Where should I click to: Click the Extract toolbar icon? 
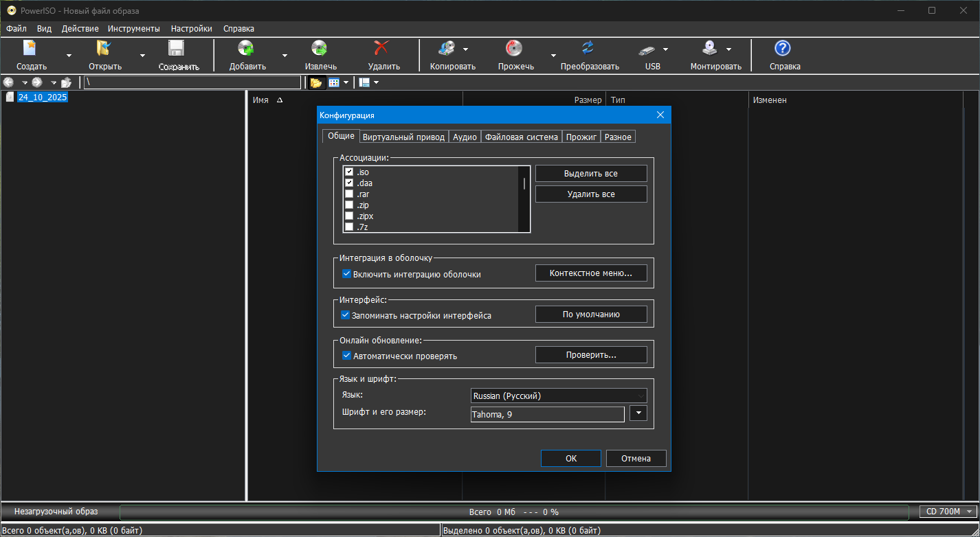point(320,48)
